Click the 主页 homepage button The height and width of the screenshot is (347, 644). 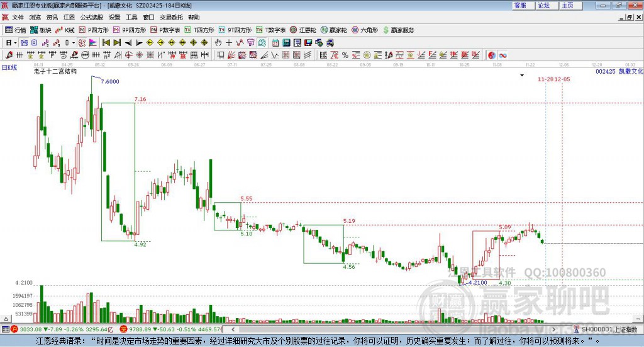click(571, 5)
